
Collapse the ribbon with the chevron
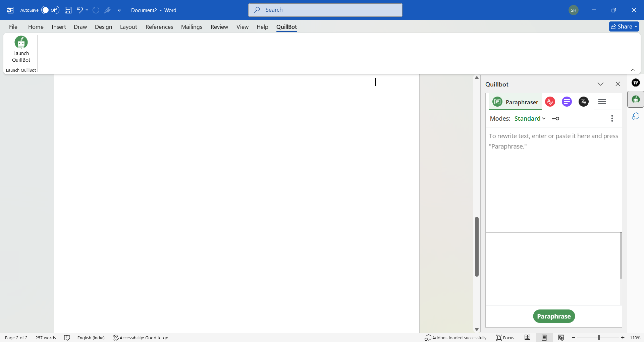click(633, 70)
